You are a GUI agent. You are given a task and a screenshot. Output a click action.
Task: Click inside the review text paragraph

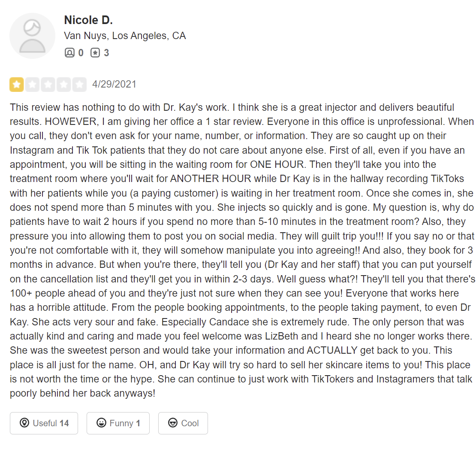coord(242,250)
